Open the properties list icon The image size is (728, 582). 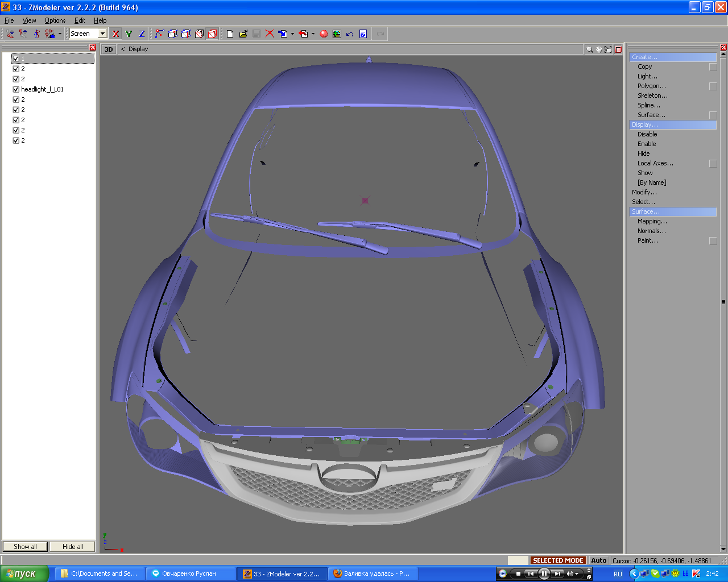(363, 34)
